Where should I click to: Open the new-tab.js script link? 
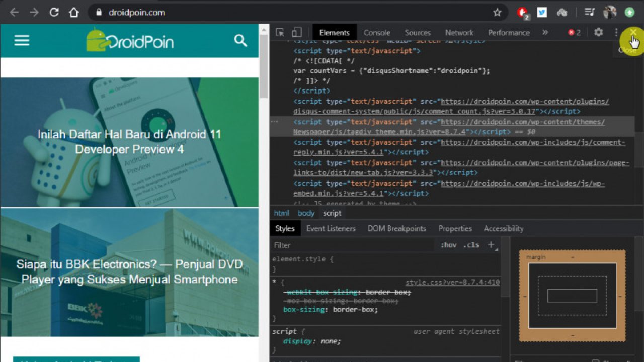pyautogui.click(x=461, y=167)
